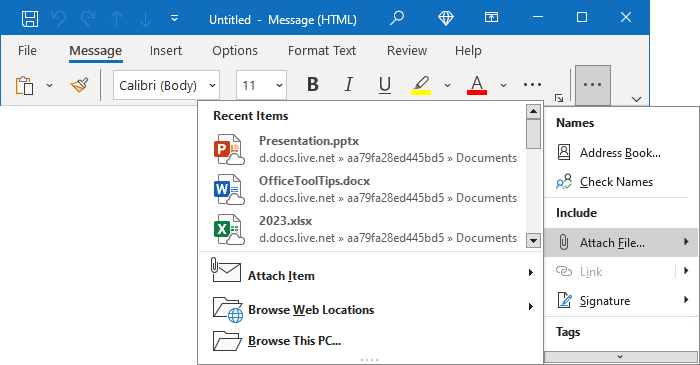Image resolution: width=700 pixels, height=365 pixels.
Task: Open Customize Quick Access Toolbar dropdown
Action: pos(175,19)
